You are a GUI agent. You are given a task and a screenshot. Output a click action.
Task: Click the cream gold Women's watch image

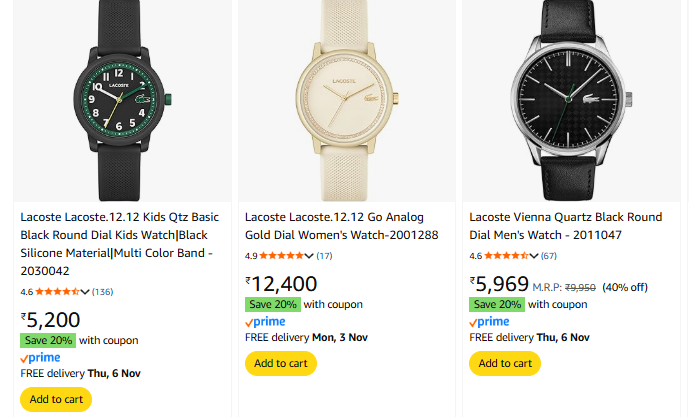point(346,98)
